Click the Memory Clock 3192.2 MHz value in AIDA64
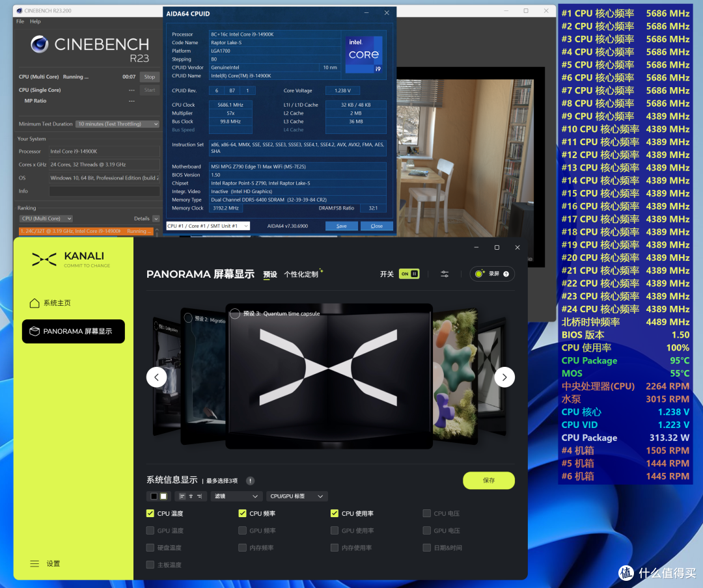703x588 pixels. click(226, 208)
